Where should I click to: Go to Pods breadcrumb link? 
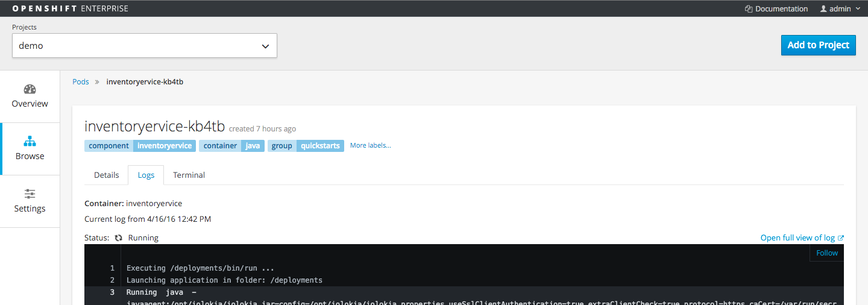pos(81,82)
